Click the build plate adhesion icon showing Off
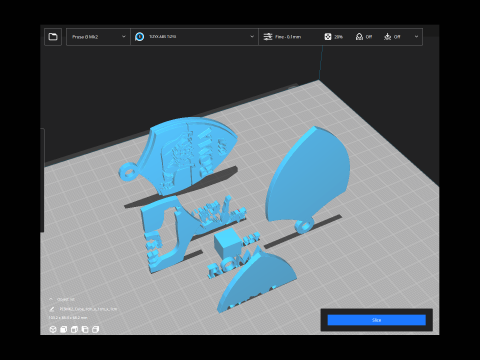 (x=387, y=37)
